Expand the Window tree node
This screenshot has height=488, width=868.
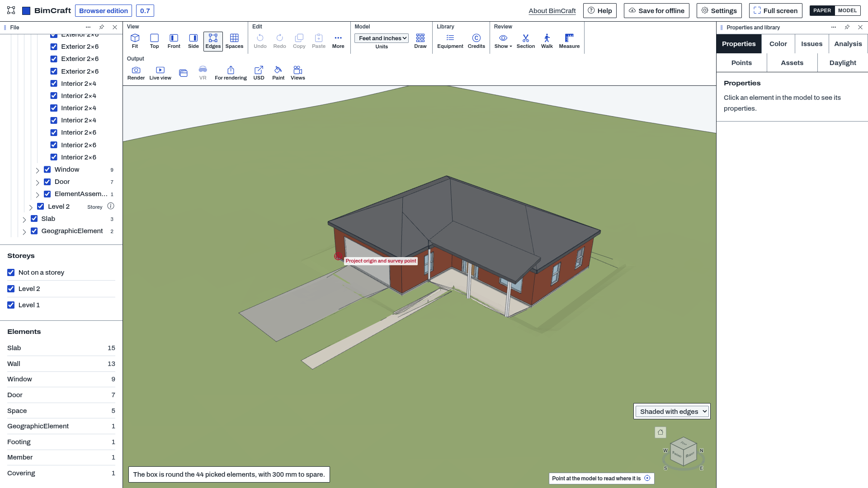point(38,170)
